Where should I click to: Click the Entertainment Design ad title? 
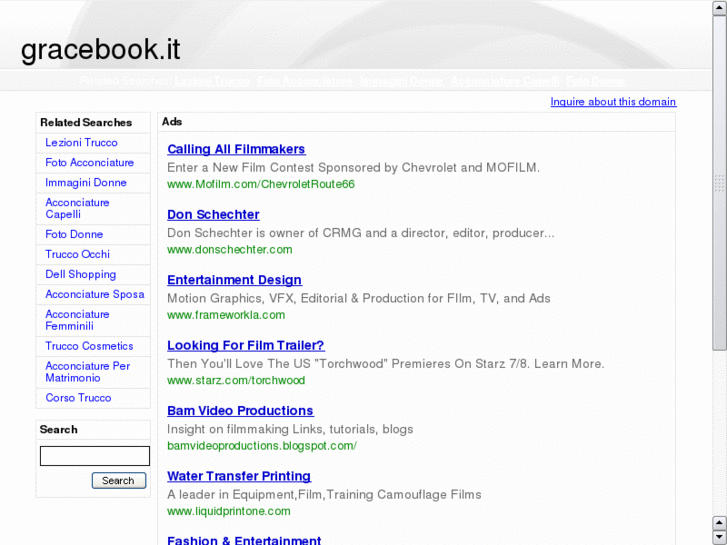coord(234,280)
